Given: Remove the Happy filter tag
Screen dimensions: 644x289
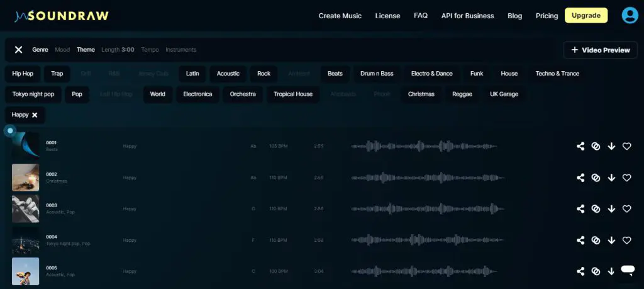Looking at the screenshot, I should tap(35, 115).
